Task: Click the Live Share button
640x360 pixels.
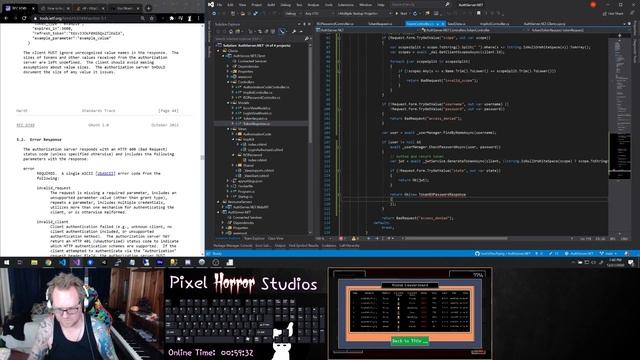Action: point(613,13)
